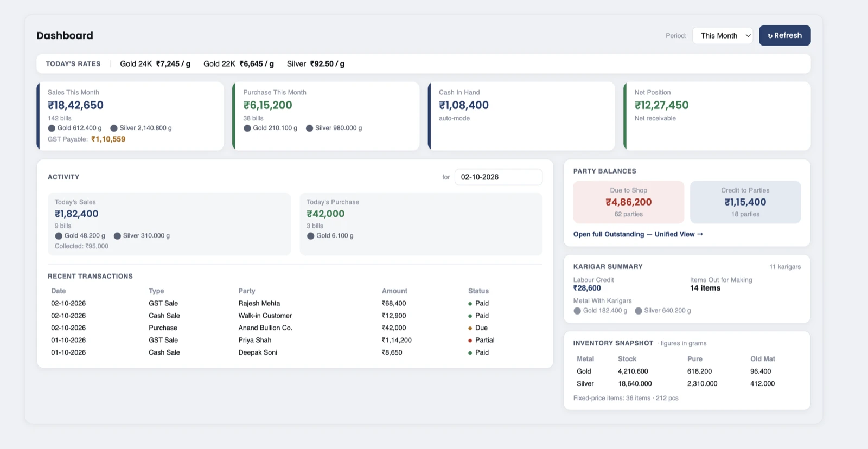Click the Gold 24K rate ₹7,245 / g
Screen dimensions: 868x449
coord(173,64)
